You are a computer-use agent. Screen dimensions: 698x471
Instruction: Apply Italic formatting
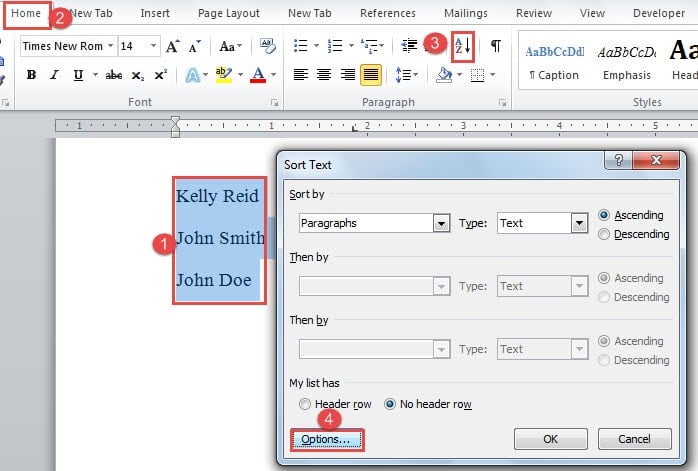coord(54,75)
